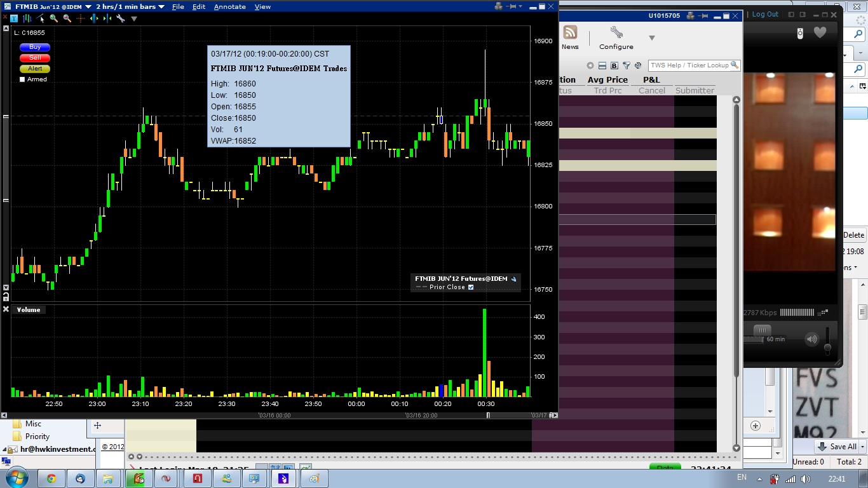This screenshot has width=868, height=488.
Task: Click the bar chart type icon
Action: click(28, 18)
